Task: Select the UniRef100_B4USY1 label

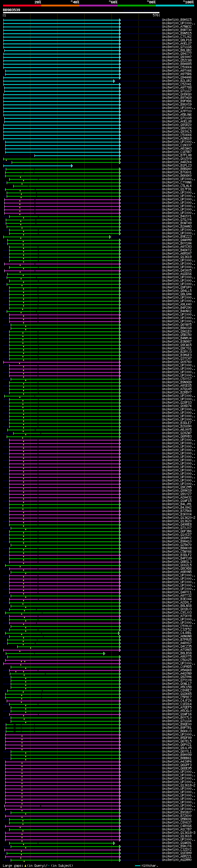Action: click(x=177, y=216)
